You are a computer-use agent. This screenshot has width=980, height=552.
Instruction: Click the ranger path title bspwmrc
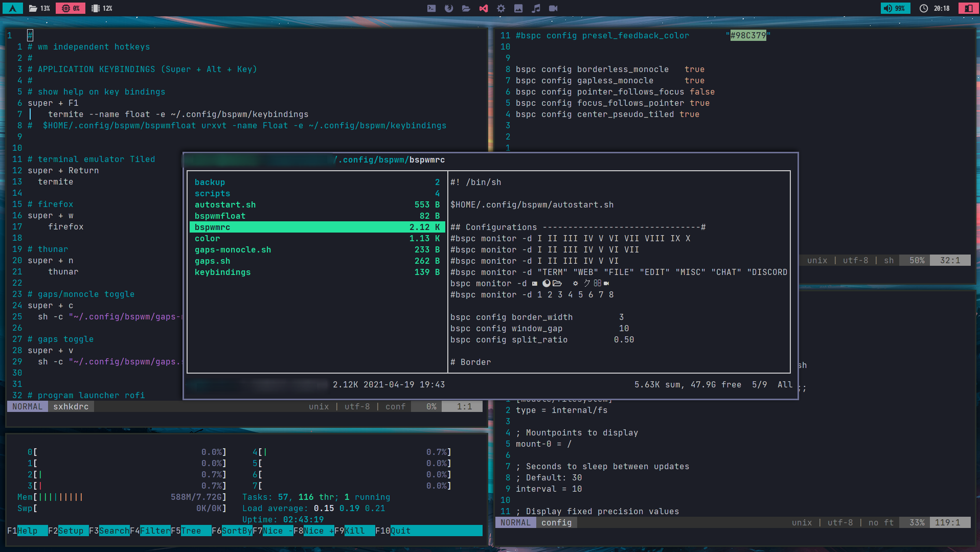click(x=427, y=160)
